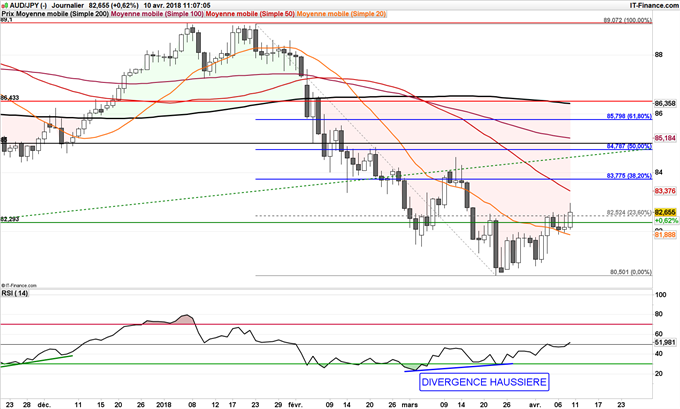Click the 28 date axis label
Image resolution: width=680 pixels, height=409 pixels.
pyautogui.click(x=26, y=405)
